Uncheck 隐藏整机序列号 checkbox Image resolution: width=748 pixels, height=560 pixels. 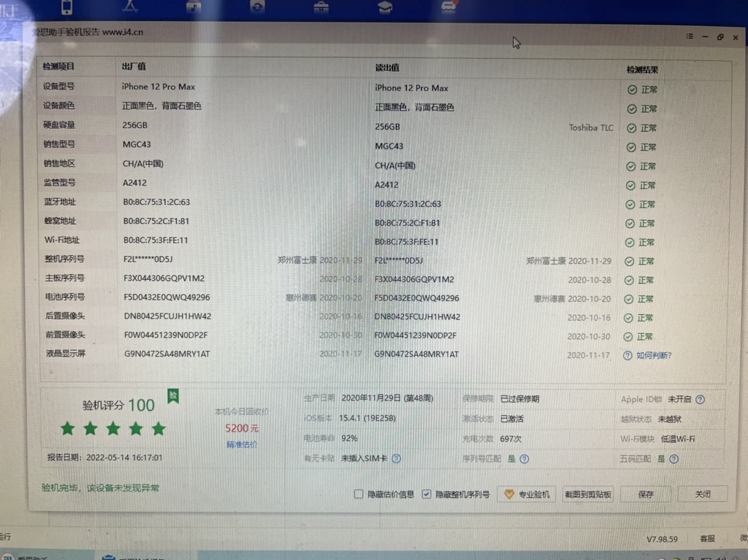426,494
